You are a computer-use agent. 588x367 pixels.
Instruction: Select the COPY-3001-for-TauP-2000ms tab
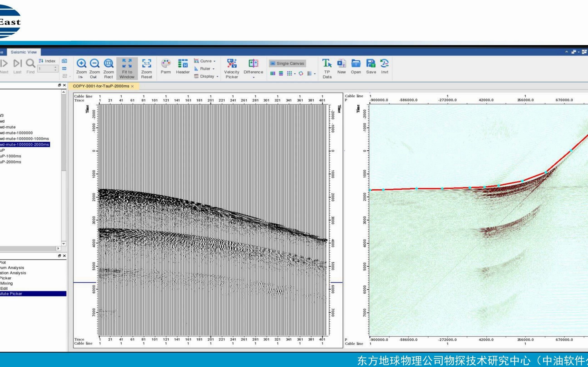(x=101, y=86)
